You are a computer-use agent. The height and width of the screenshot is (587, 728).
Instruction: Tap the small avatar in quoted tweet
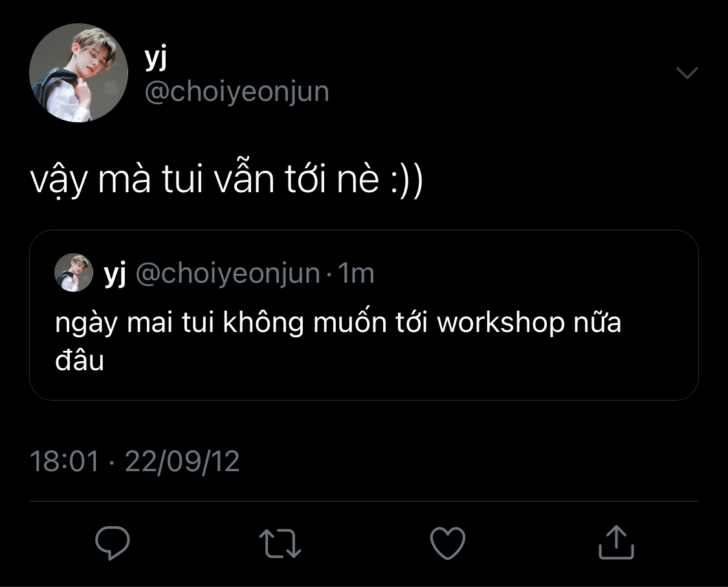(x=74, y=272)
